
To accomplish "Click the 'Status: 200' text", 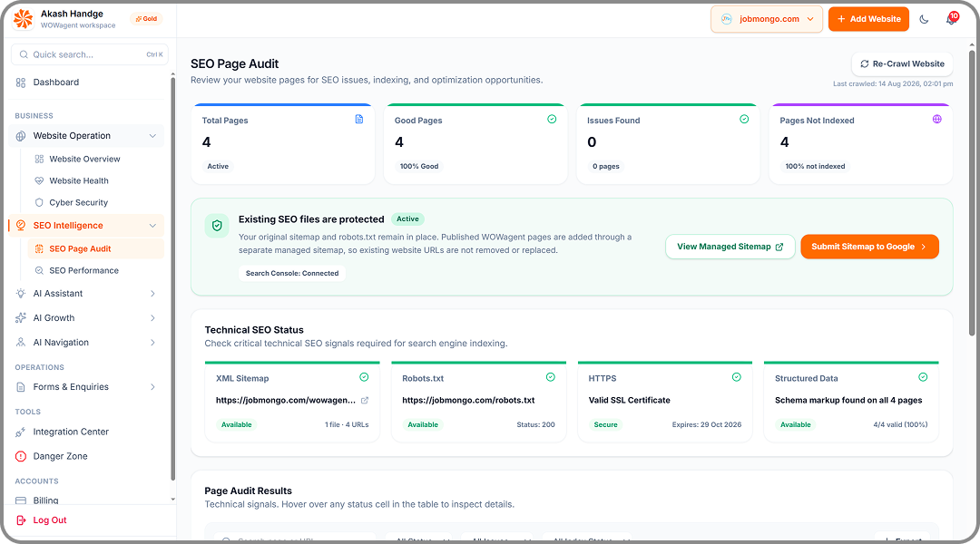I will (535, 424).
